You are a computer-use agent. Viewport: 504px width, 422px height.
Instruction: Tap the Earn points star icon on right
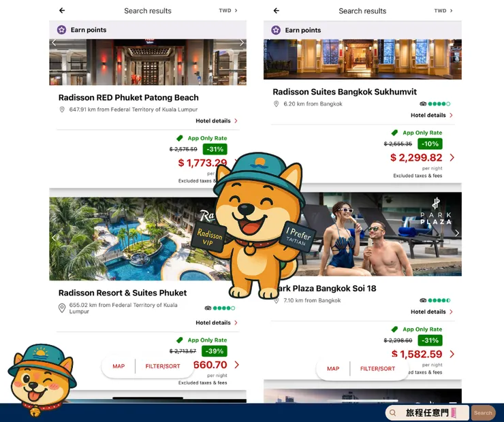tap(276, 30)
